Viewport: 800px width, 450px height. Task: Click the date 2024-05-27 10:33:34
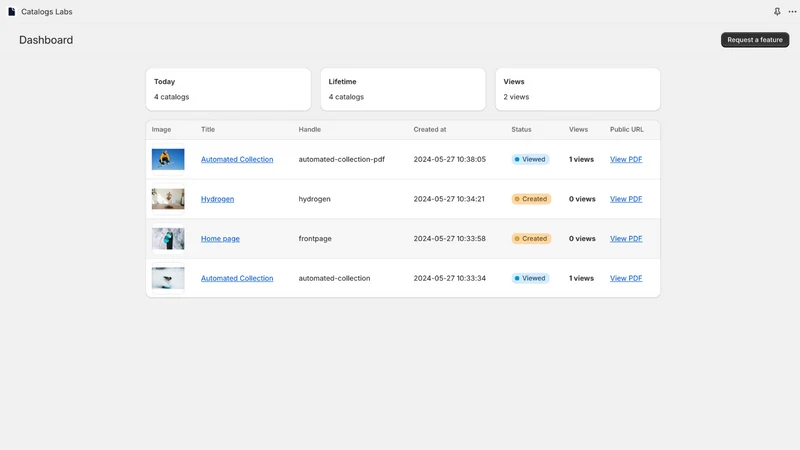pyautogui.click(x=449, y=278)
